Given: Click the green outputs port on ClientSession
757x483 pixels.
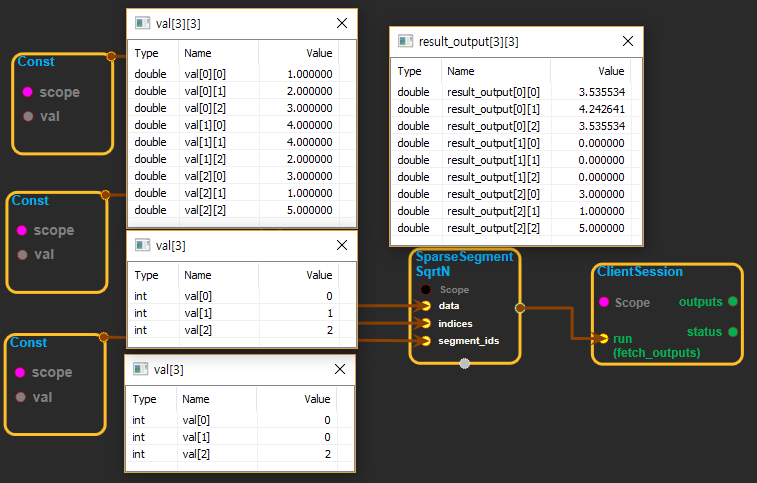Looking at the screenshot, I should point(732,301).
